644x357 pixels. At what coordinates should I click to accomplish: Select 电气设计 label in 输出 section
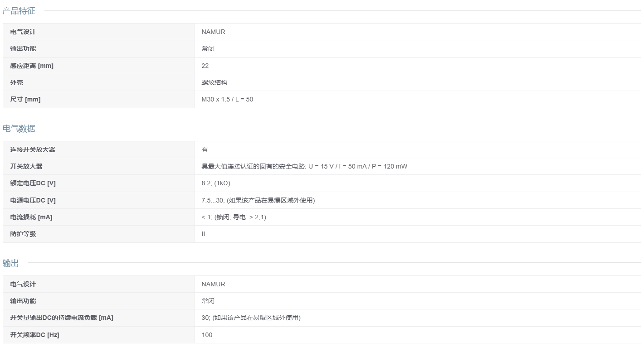pos(23,284)
